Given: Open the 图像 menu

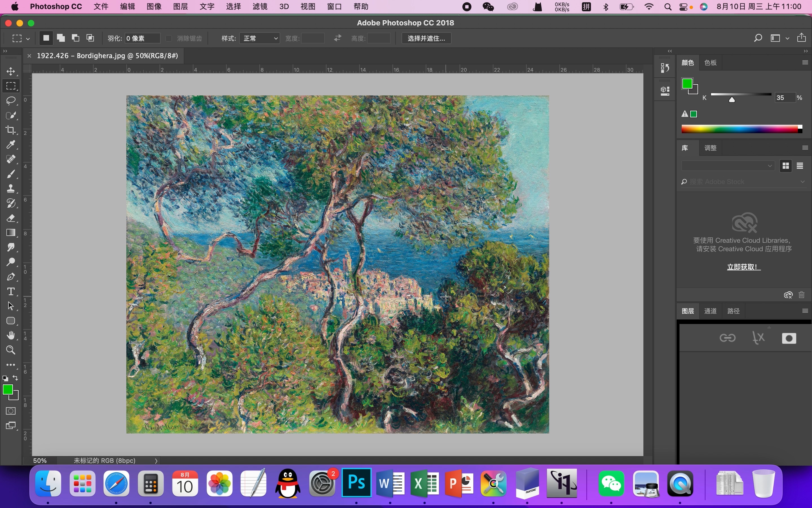Looking at the screenshot, I should pos(154,6).
